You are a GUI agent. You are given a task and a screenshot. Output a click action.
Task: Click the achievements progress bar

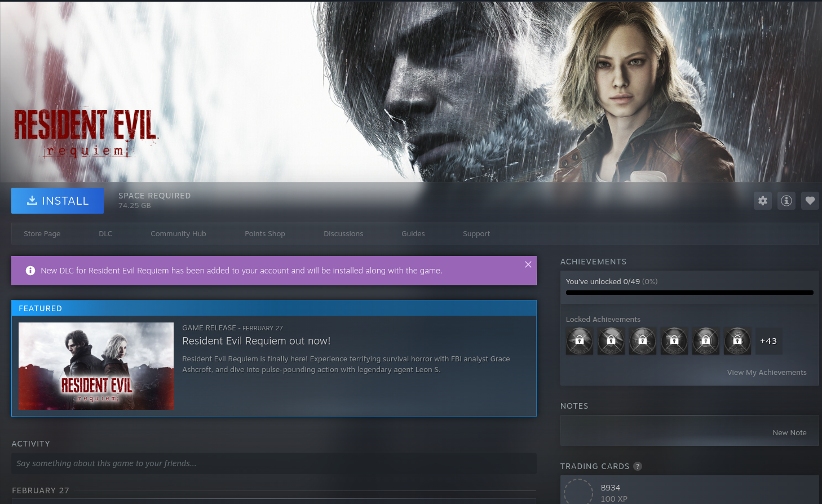(690, 293)
